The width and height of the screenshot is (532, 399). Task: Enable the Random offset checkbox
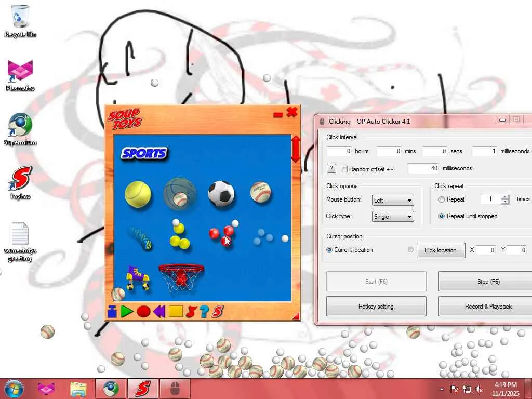click(344, 169)
